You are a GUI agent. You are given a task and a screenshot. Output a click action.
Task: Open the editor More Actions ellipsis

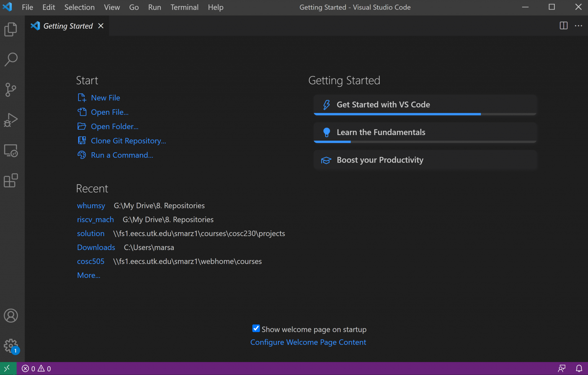(578, 26)
